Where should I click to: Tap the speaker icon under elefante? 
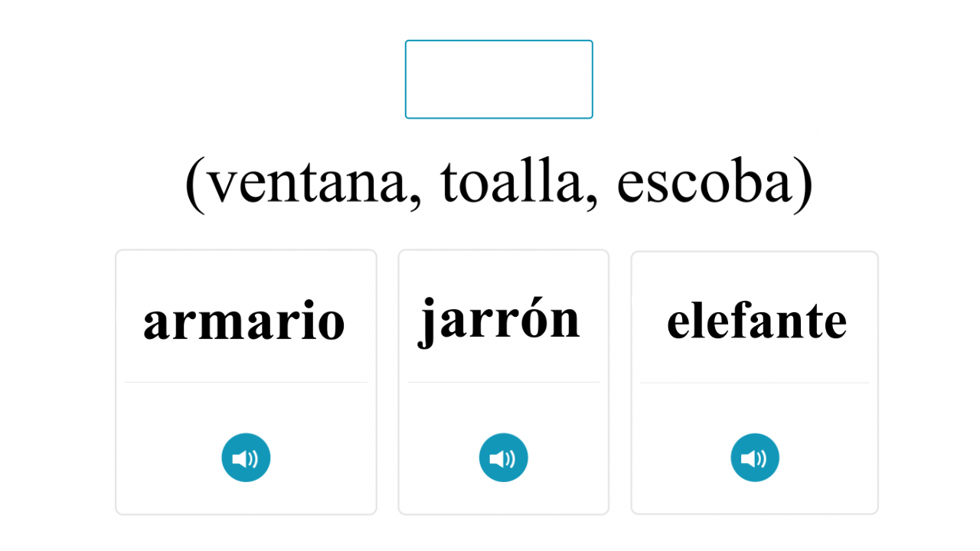[x=754, y=458]
